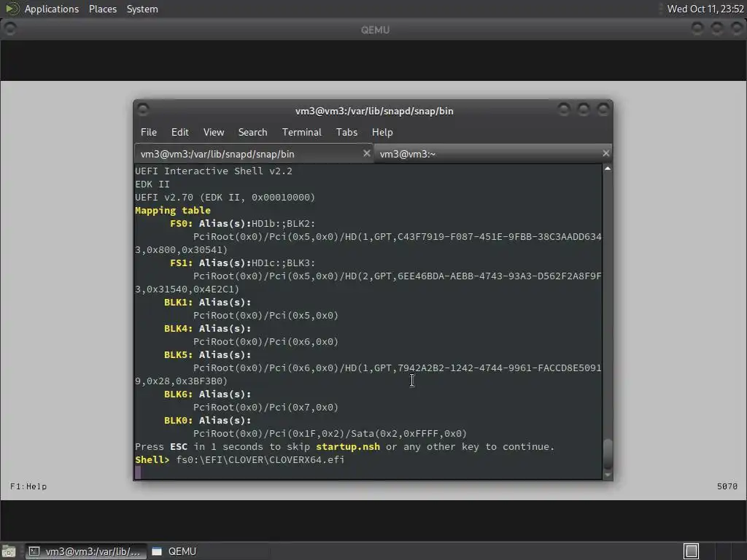Activate the vm3@vm3 terminal taskbar button
The height and width of the screenshot is (560, 747).
(x=86, y=551)
